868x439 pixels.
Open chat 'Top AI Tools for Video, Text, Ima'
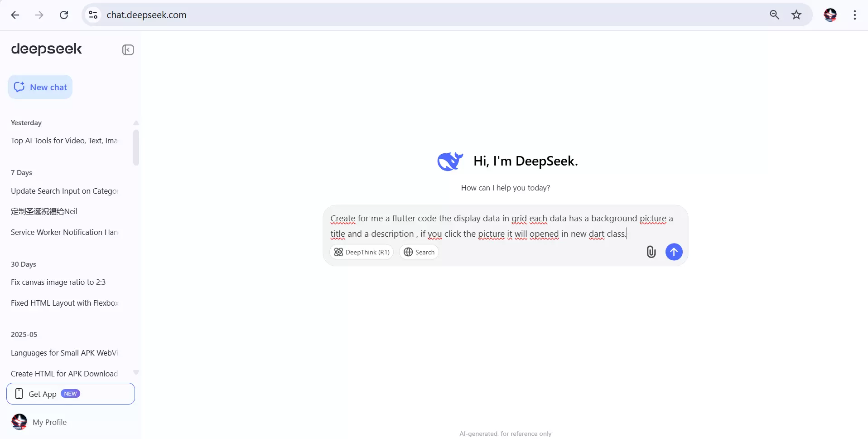pos(64,141)
